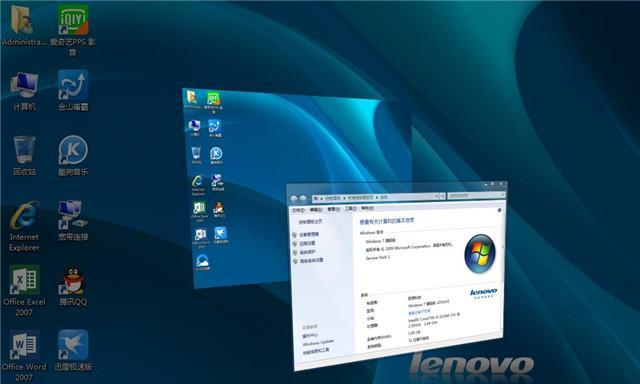
Task: Click the small lenovo logo inside the System window
Action: 483,293
